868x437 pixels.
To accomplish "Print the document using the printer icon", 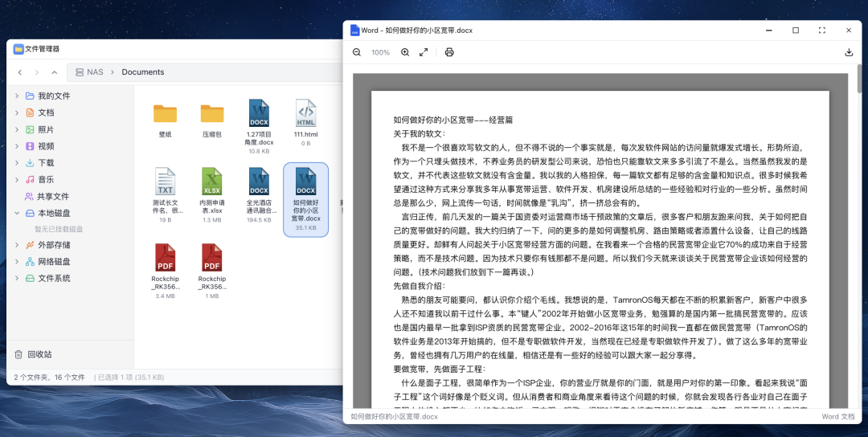I will (449, 52).
